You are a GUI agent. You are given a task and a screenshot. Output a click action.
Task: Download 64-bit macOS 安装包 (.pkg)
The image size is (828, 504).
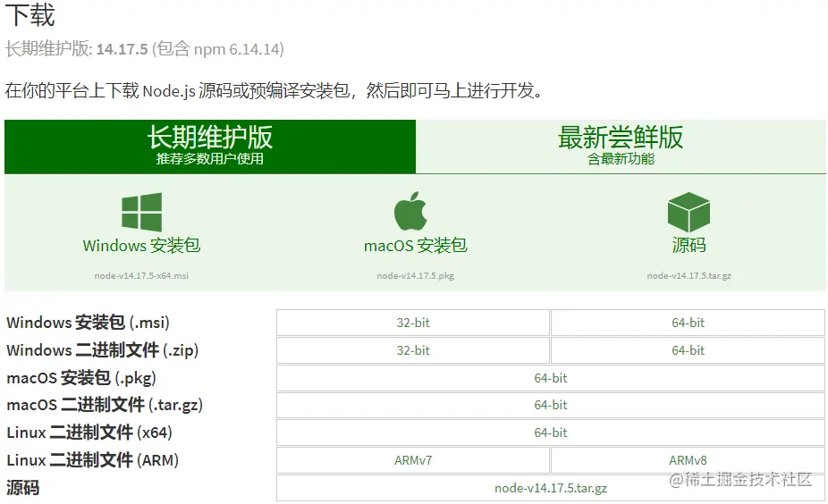click(x=551, y=378)
